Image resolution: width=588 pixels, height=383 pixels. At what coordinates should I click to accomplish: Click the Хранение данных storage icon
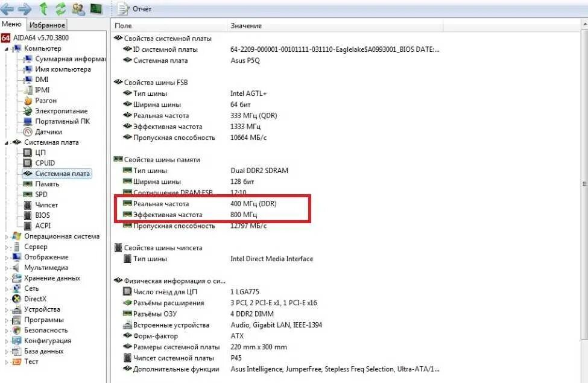coord(16,278)
